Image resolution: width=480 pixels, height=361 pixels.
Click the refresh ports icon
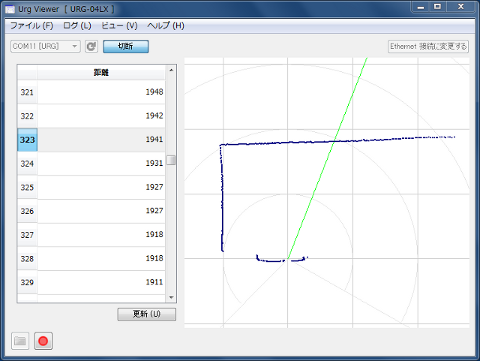click(x=91, y=46)
